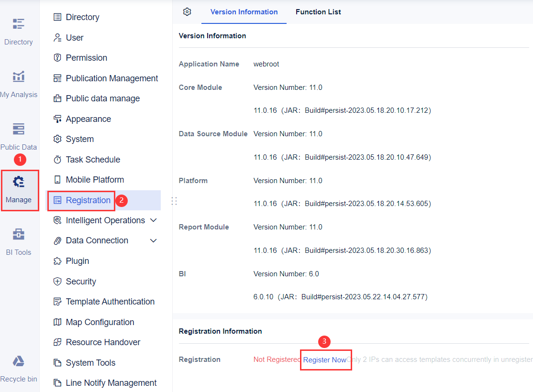
Task: Select the Version Information tab
Action: (x=244, y=12)
